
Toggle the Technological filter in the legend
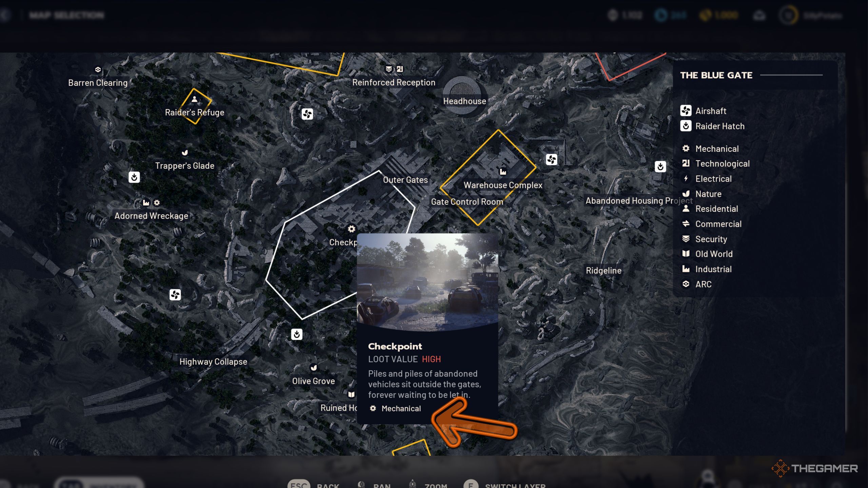coord(722,164)
